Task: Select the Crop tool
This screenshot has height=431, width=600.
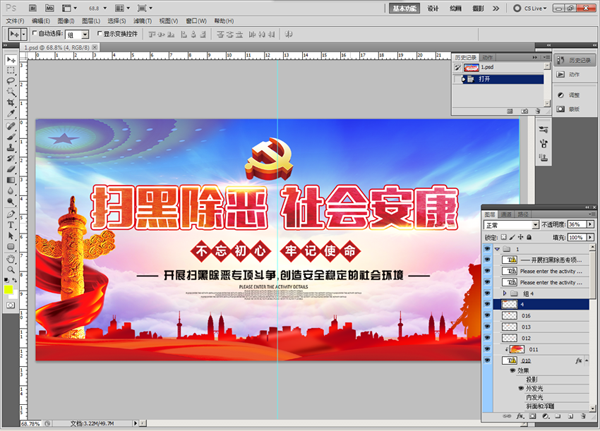Action: click(11, 103)
